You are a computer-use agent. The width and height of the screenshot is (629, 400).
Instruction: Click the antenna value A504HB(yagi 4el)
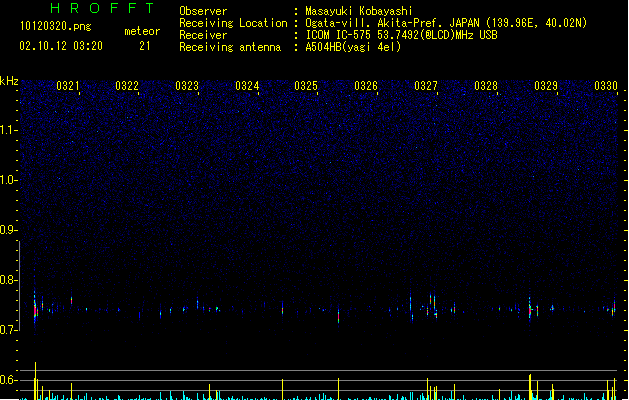click(353, 47)
